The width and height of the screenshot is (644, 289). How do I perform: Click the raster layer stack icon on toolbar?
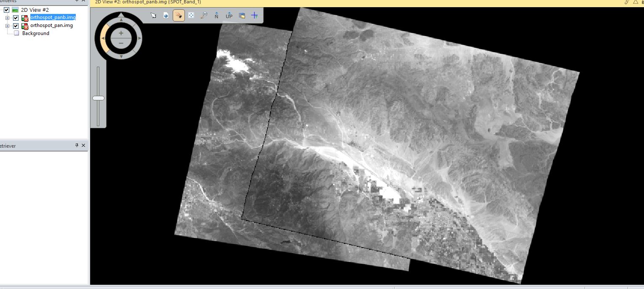(x=242, y=15)
